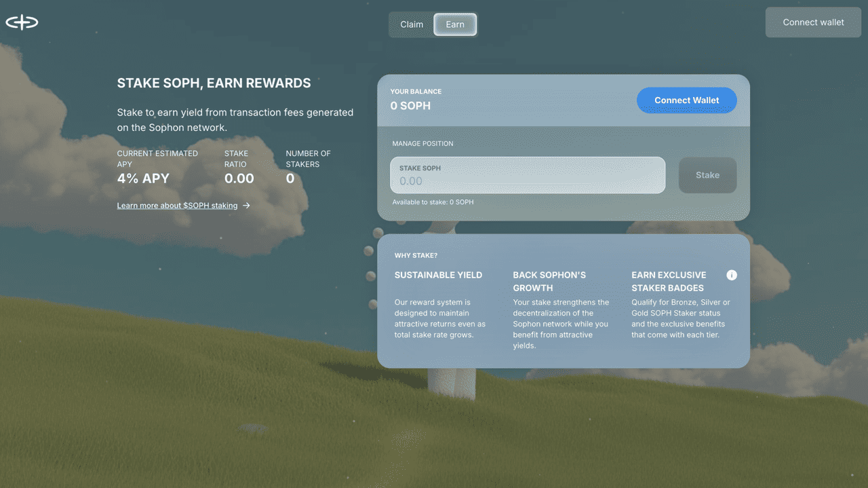The height and width of the screenshot is (488, 868).
Task: Click the 4% APY value
Action: pyautogui.click(x=143, y=179)
